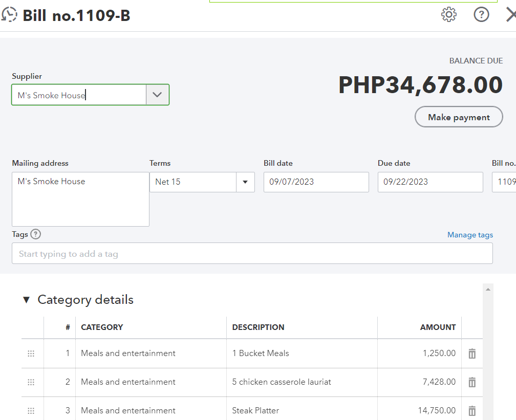Screen dimensions: 516x420
Task: Click the Mailing address text box
Action: [x=80, y=200]
